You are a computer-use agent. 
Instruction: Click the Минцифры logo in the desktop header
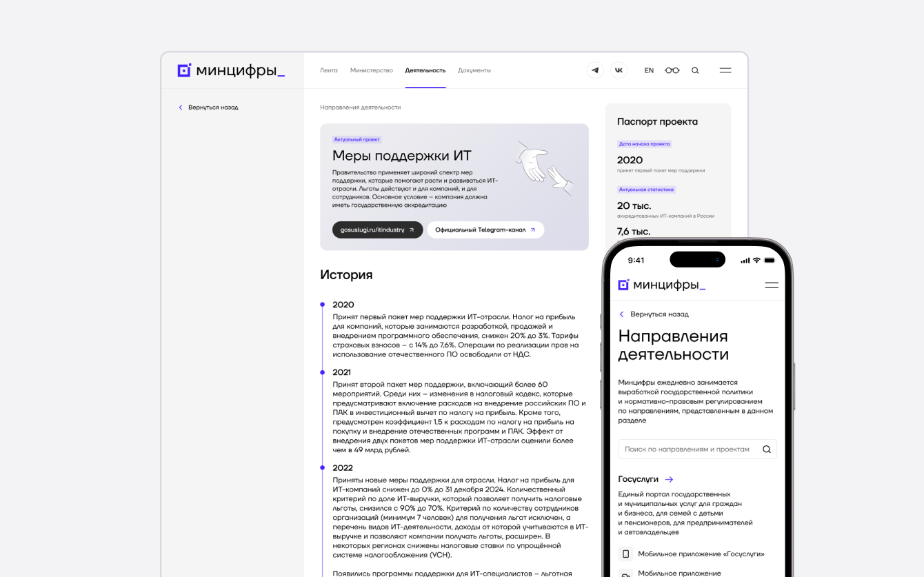231,70
